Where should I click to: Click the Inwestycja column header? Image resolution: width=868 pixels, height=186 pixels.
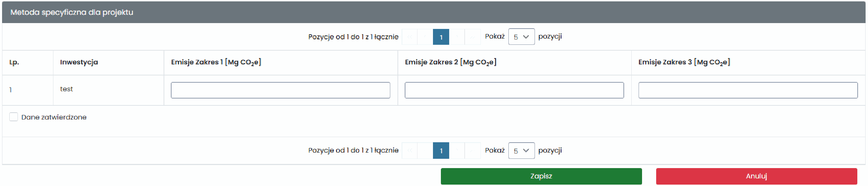[79, 62]
